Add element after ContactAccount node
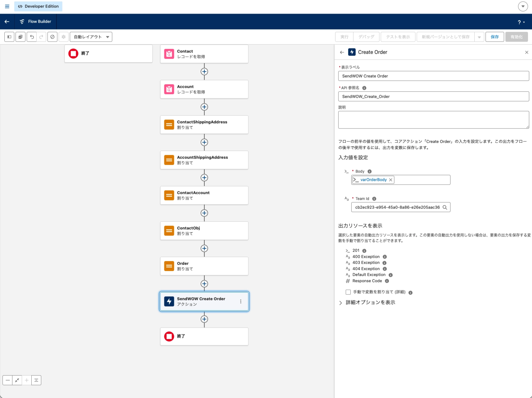This screenshot has width=532, height=398. tap(204, 213)
